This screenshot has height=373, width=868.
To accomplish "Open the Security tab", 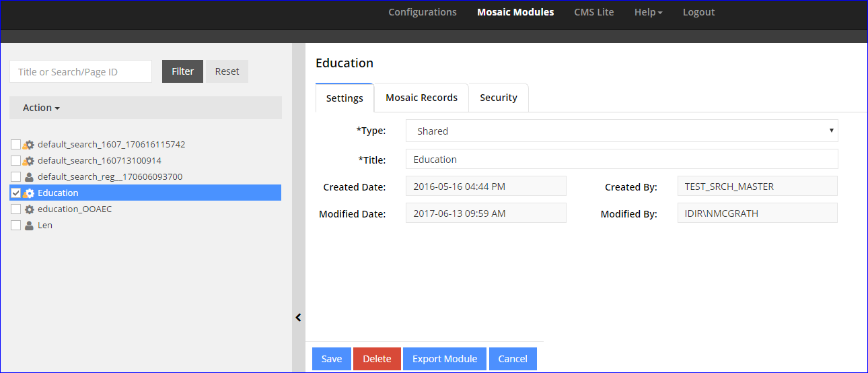I will [x=498, y=98].
